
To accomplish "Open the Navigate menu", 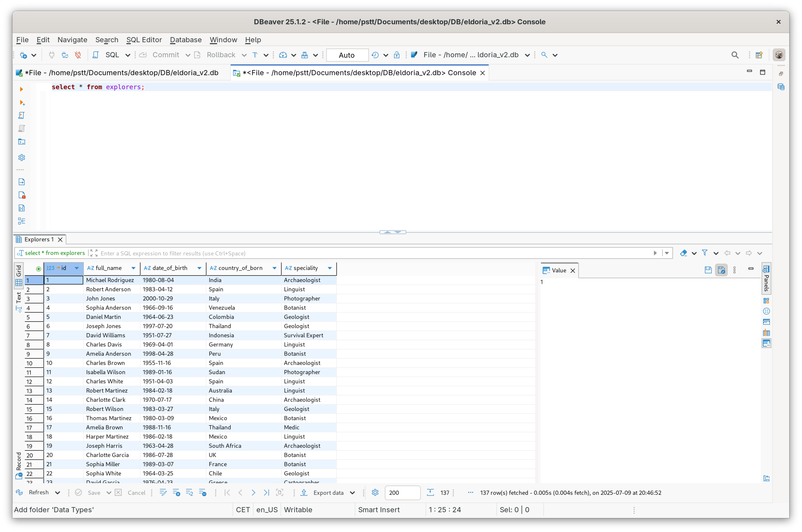I will coord(72,40).
